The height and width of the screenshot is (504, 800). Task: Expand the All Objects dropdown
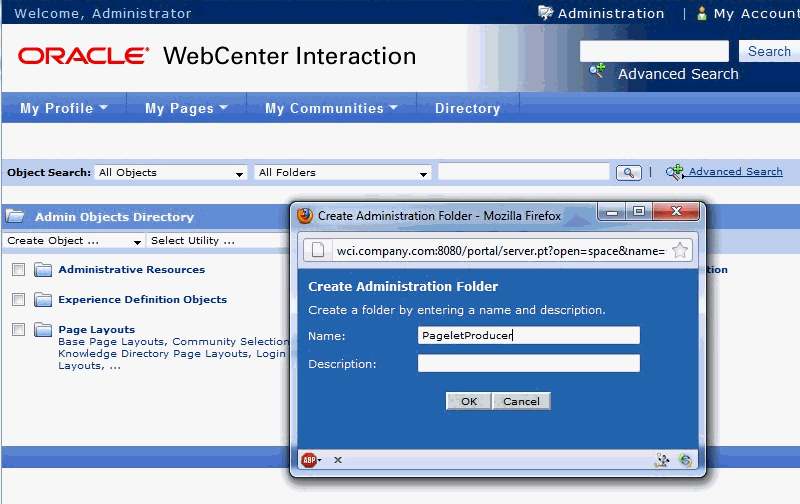click(171, 172)
